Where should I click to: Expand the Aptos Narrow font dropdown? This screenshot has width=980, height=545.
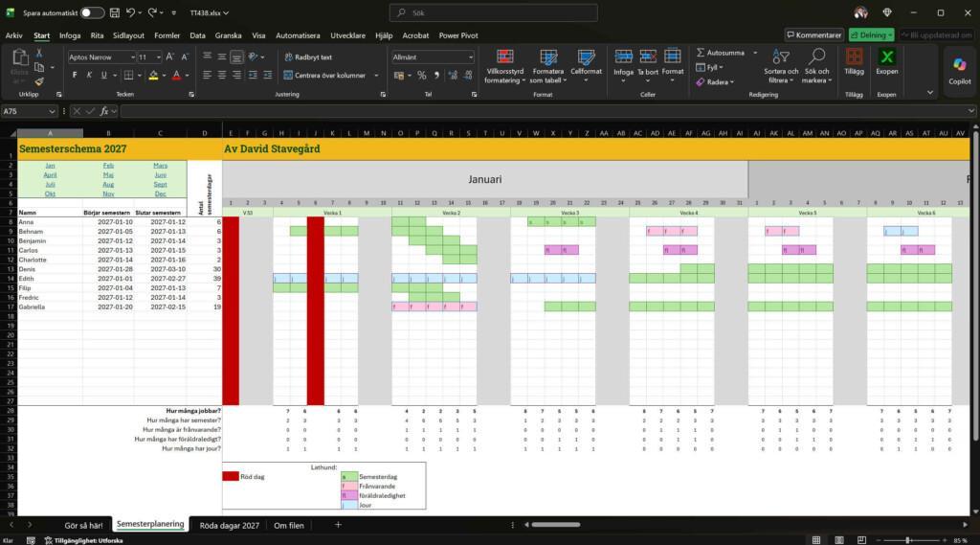coord(132,57)
